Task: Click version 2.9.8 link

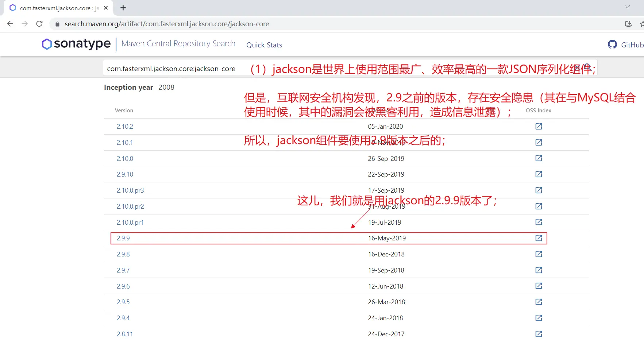Action: tap(123, 254)
